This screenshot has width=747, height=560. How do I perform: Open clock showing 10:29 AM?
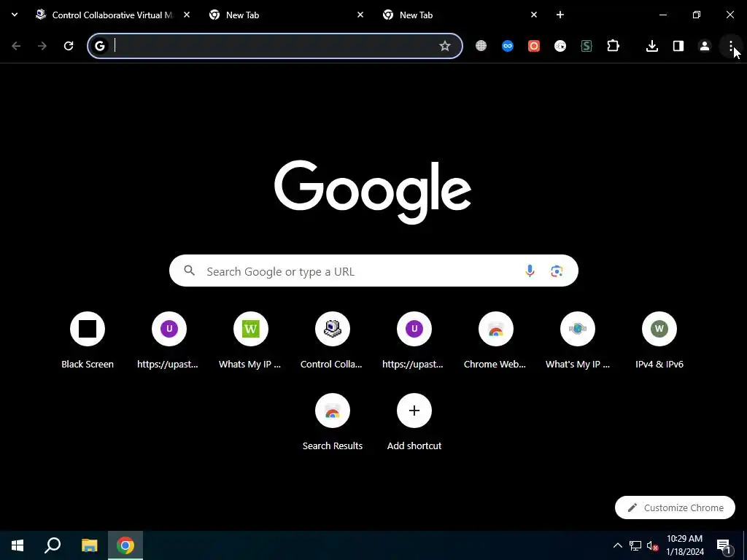click(x=685, y=545)
